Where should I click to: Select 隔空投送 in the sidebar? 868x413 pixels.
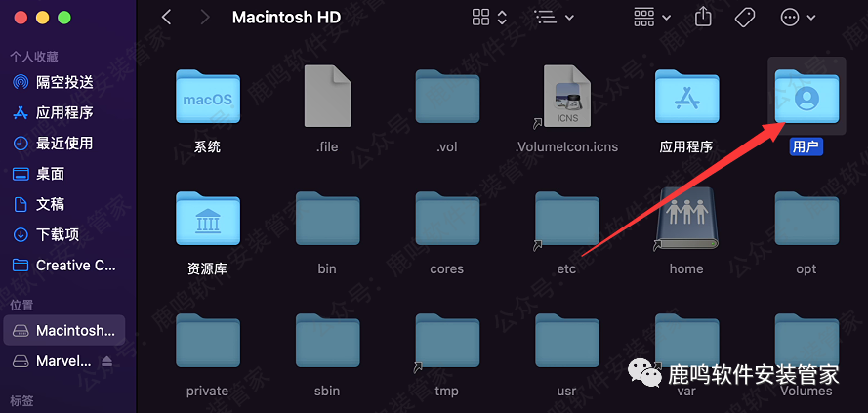[x=64, y=82]
